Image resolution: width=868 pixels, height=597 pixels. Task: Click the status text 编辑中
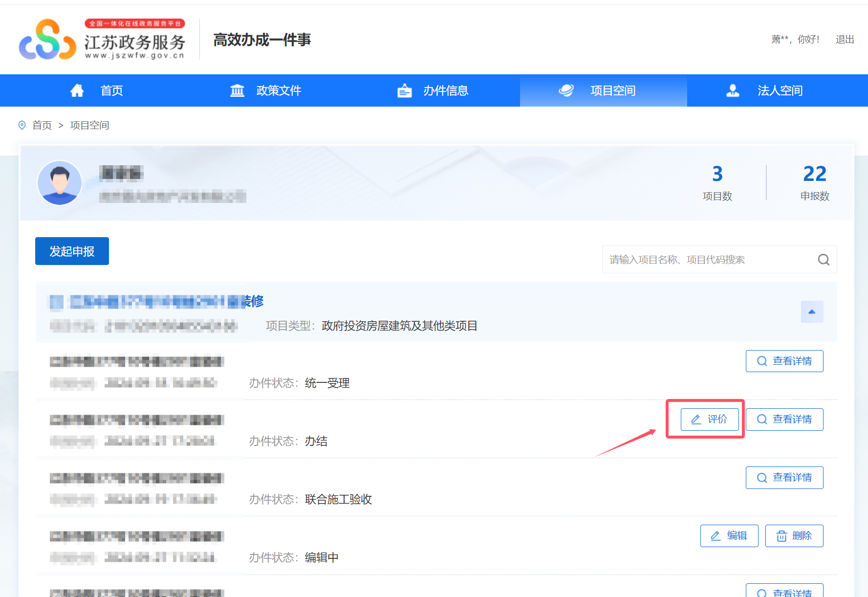[322, 557]
